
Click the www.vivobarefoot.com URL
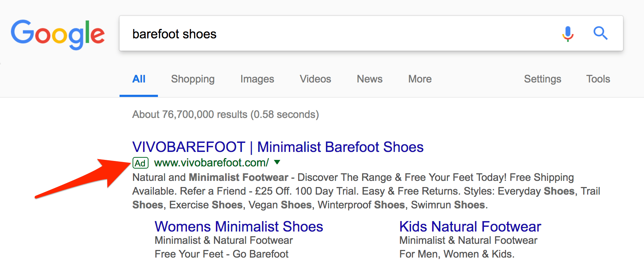(212, 163)
